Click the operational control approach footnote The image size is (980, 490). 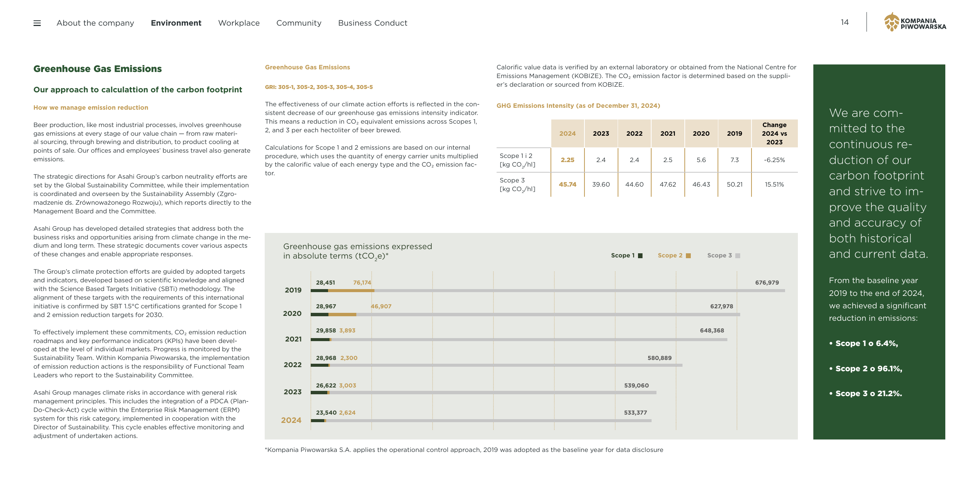point(464,450)
